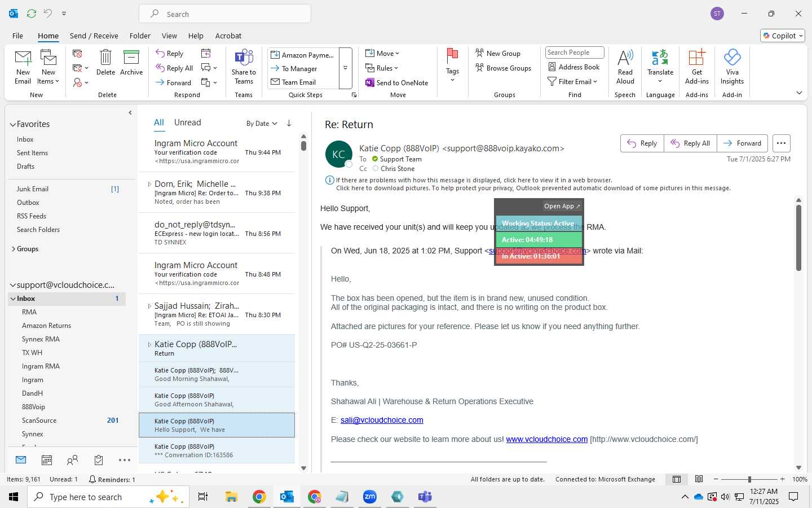Image resolution: width=812 pixels, height=508 pixels.
Task: Send message to OneNote
Action: click(x=397, y=82)
